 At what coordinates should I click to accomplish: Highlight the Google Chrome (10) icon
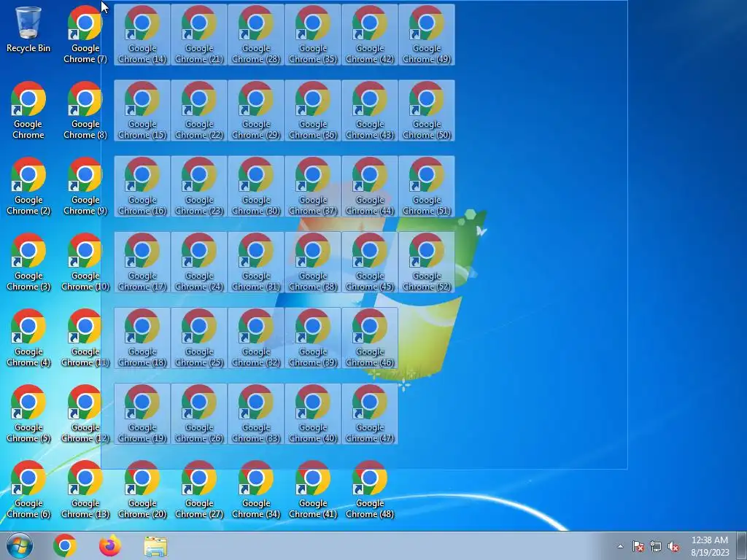tap(85, 262)
